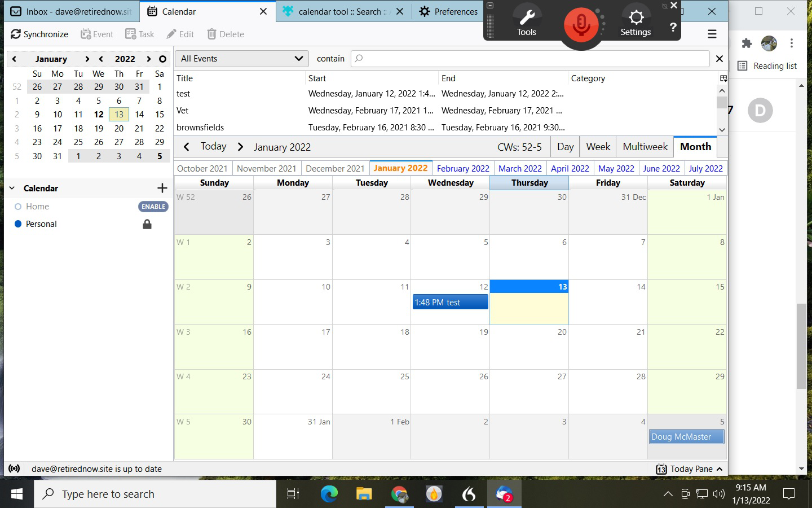
Task: Go to previous year in mini calendar
Action: [x=101, y=59]
